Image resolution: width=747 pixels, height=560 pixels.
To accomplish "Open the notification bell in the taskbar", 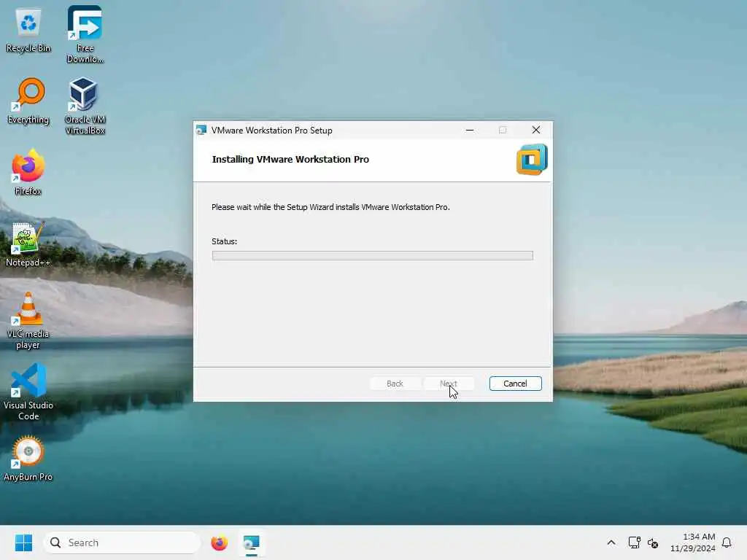I will pyautogui.click(x=727, y=542).
